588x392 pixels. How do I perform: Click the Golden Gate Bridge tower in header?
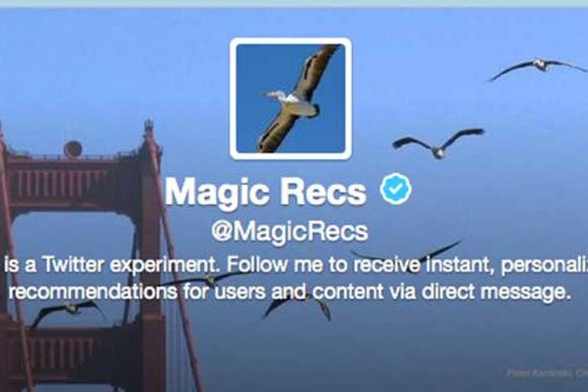click(x=83, y=255)
